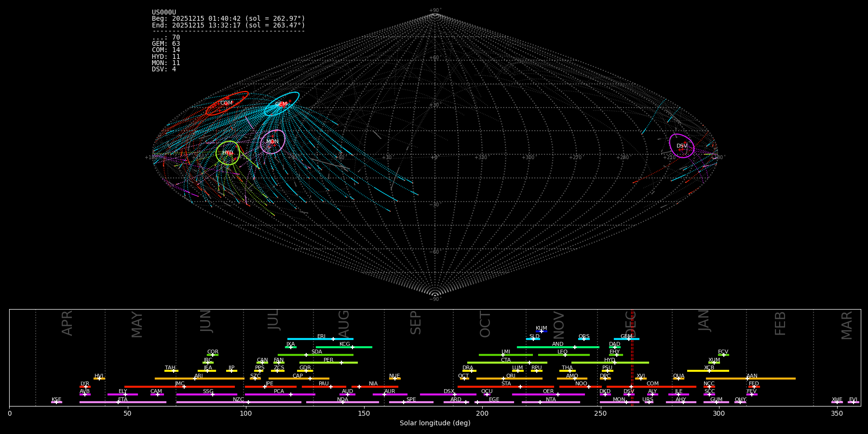This screenshot has width=868, height=434.
Task: Click the KCG shower label in timeline
Action: coord(345,344)
